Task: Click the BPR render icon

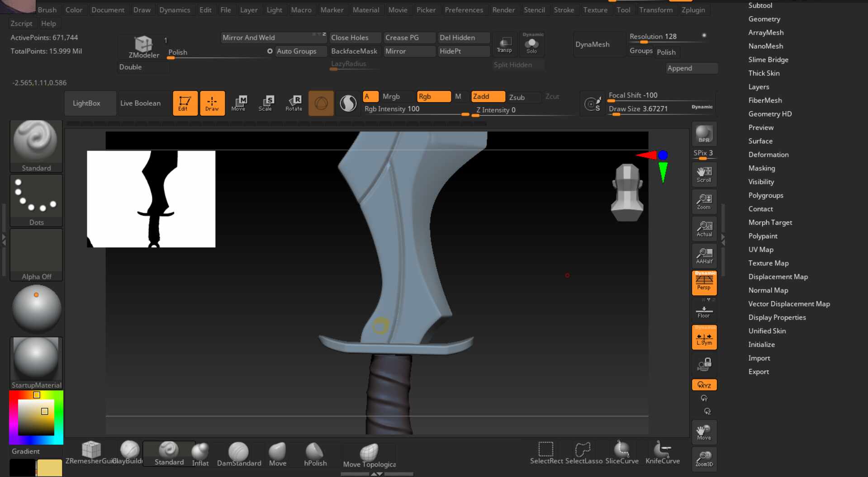Action: pos(704,134)
